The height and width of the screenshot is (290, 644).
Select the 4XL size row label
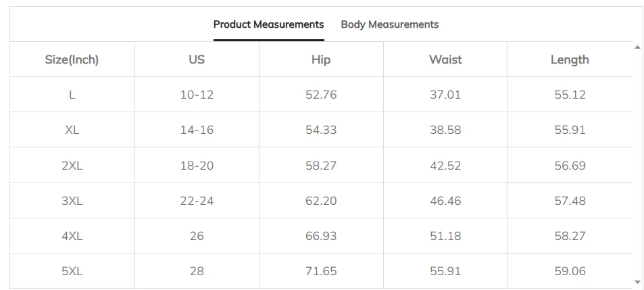click(x=72, y=236)
